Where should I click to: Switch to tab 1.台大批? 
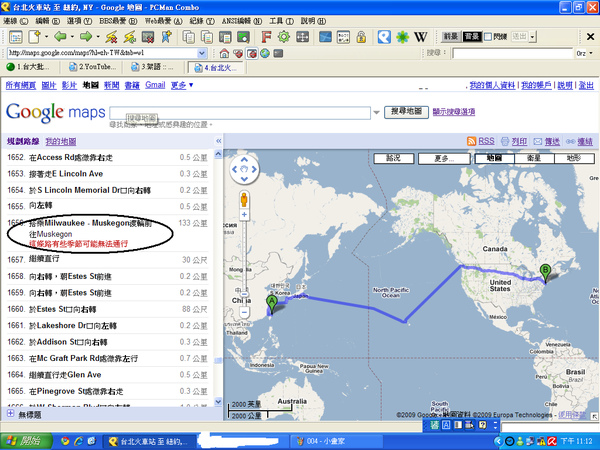(x=29, y=67)
